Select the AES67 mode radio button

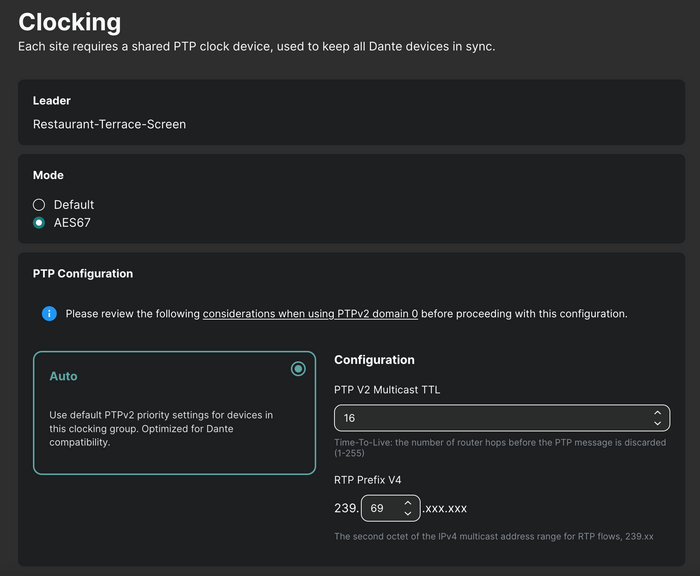39,223
